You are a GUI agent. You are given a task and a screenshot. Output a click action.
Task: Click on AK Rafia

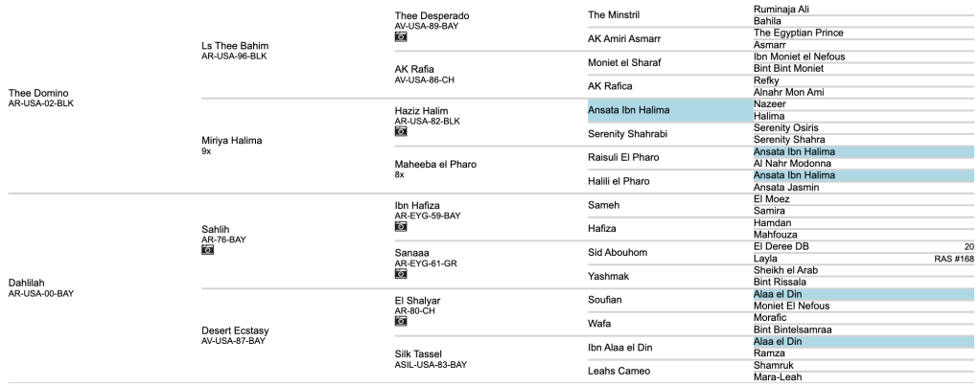[x=415, y=69]
